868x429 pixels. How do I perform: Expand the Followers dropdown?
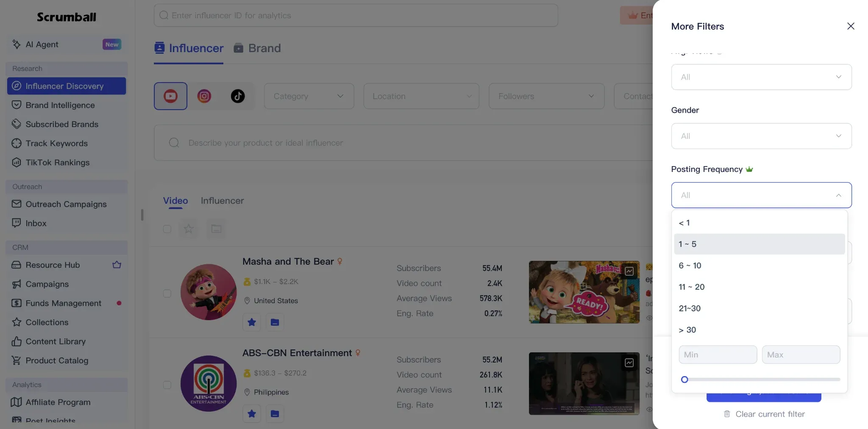[x=546, y=96]
